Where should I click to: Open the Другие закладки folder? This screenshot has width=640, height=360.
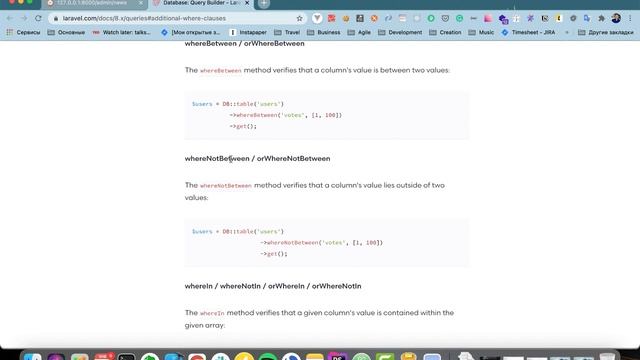pyautogui.click(x=606, y=32)
